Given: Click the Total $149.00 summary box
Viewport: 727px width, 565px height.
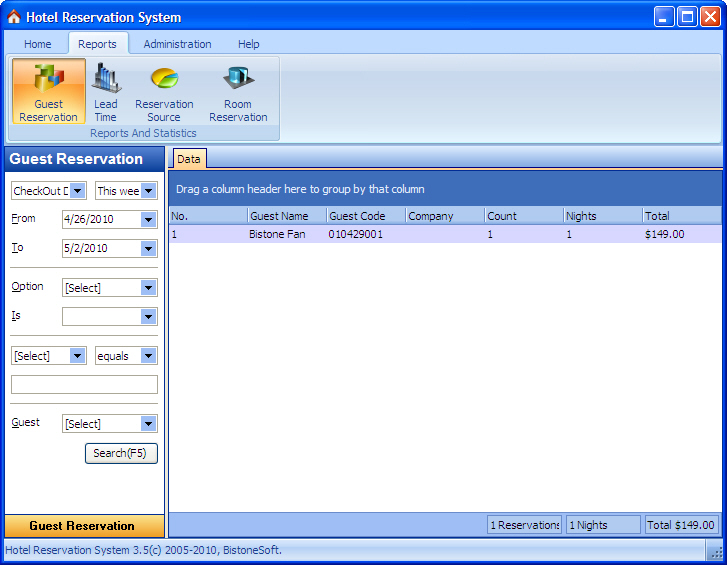Looking at the screenshot, I should 681,525.
